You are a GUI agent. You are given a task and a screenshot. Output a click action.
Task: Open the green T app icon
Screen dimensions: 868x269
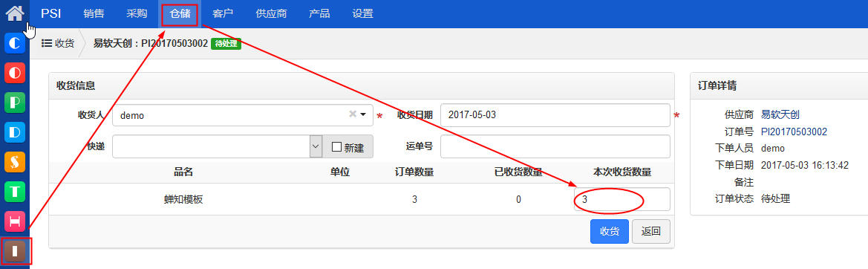(x=15, y=192)
